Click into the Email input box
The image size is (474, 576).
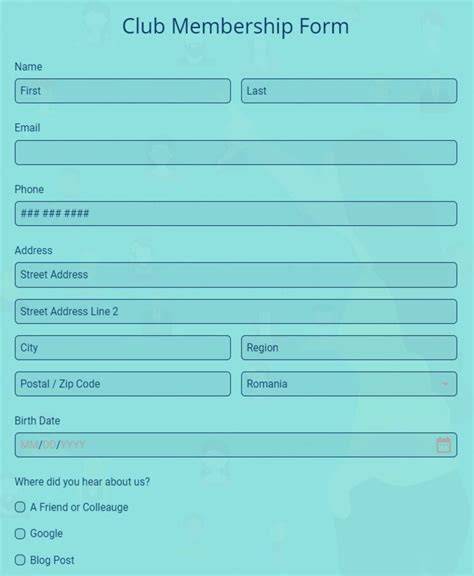(236, 152)
